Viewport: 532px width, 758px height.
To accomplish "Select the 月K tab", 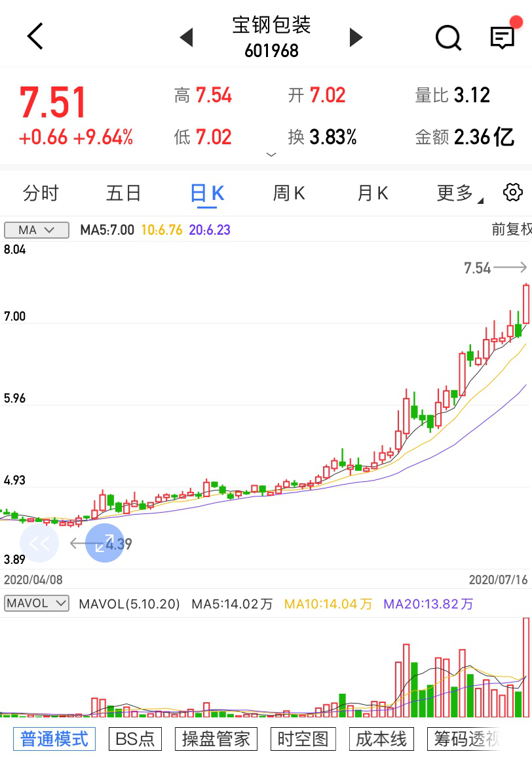I will [x=373, y=193].
